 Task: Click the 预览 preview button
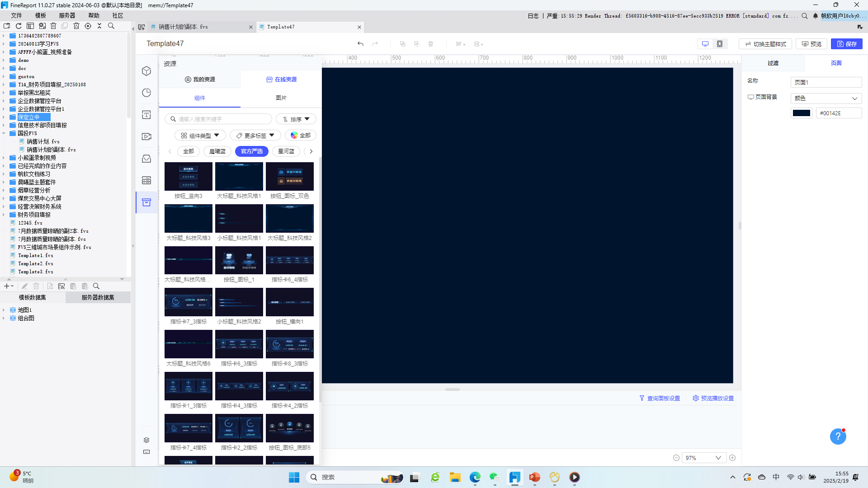811,44
